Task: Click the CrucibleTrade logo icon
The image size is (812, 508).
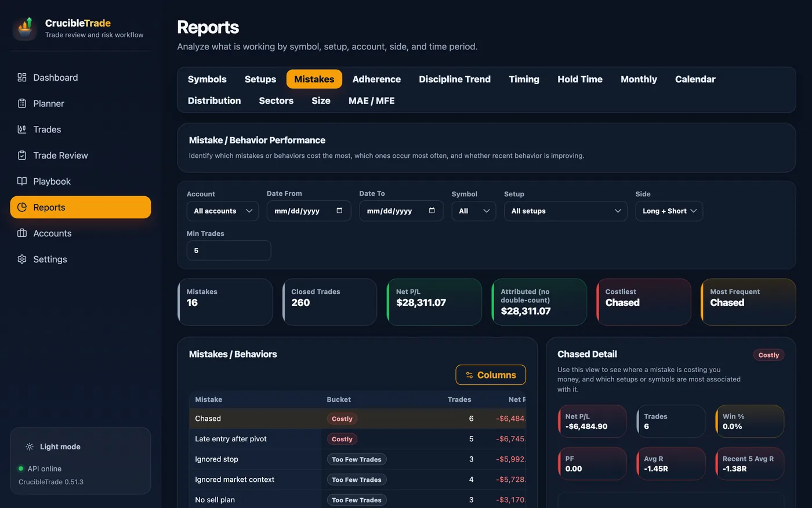Action: click(x=25, y=28)
